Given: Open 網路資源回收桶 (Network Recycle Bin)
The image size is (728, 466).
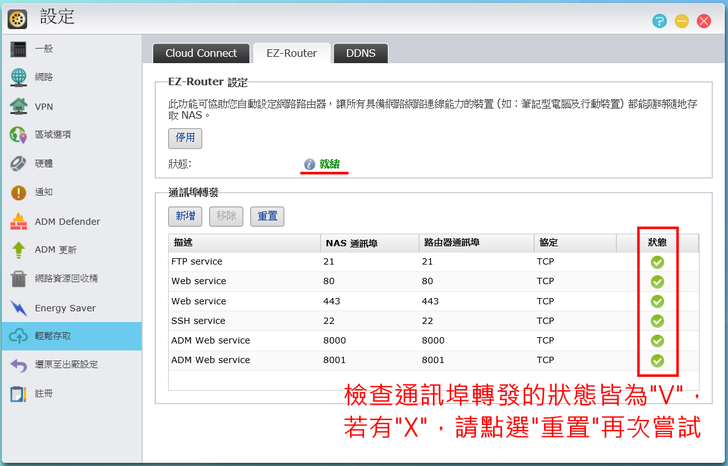Looking at the screenshot, I should click(x=18, y=278).
